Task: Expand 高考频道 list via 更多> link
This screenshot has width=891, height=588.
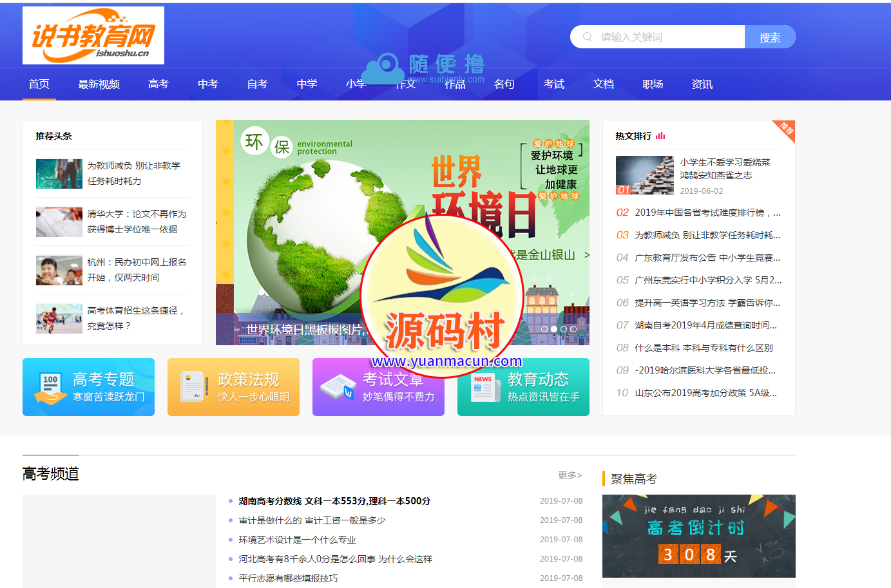Action: click(570, 475)
